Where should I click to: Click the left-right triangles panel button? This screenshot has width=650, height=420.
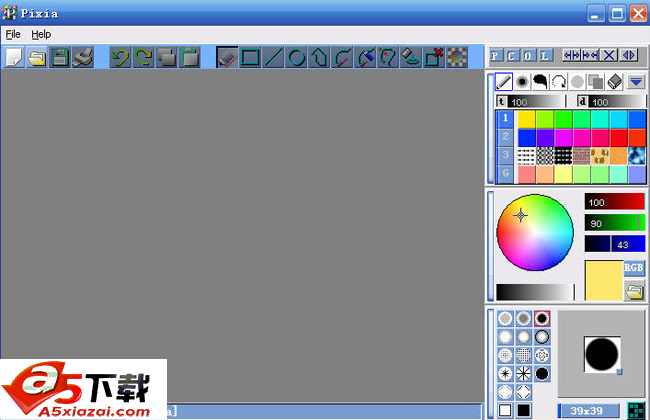click(x=628, y=55)
